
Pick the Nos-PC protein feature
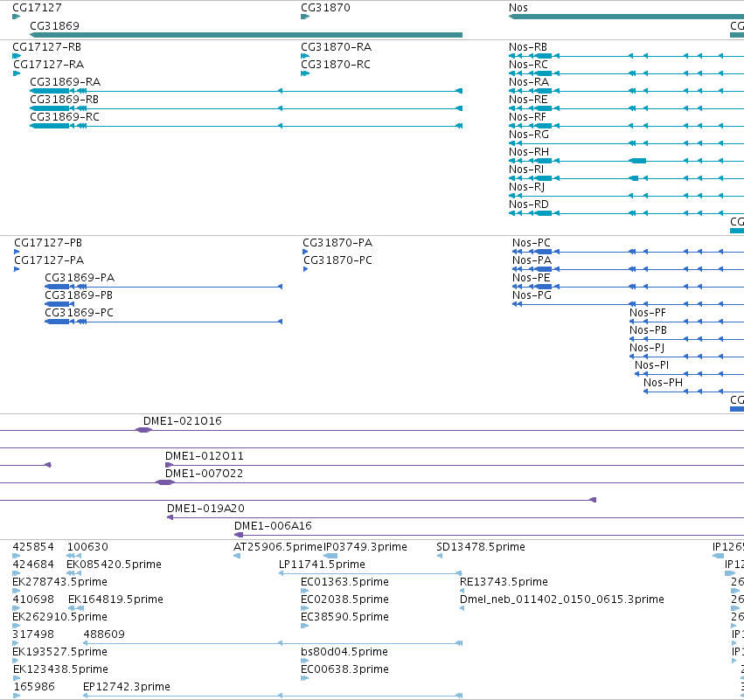tap(532, 243)
